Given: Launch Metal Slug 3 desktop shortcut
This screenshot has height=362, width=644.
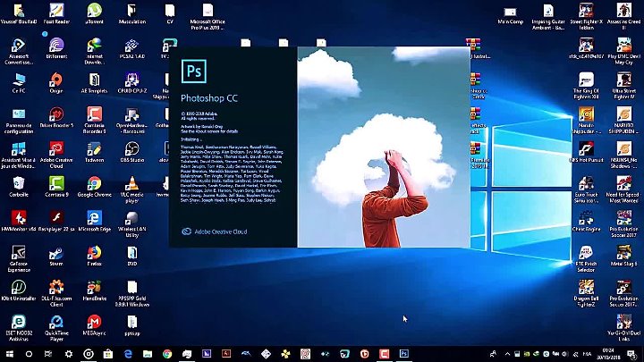Looking at the screenshot, I should click(623, 254).
